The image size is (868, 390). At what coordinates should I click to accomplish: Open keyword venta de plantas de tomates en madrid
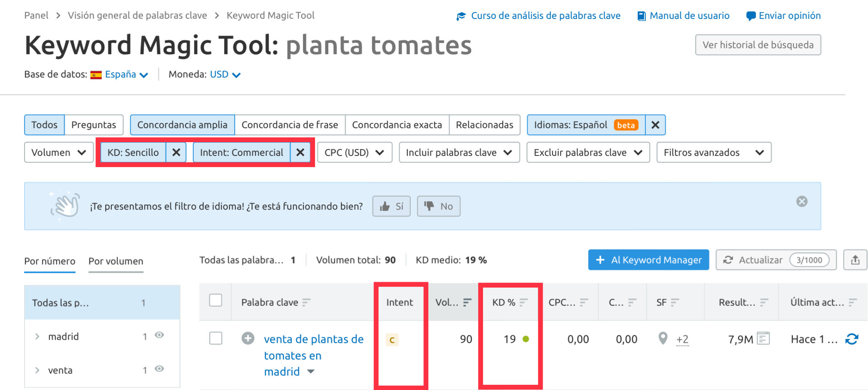pos(314,355)
